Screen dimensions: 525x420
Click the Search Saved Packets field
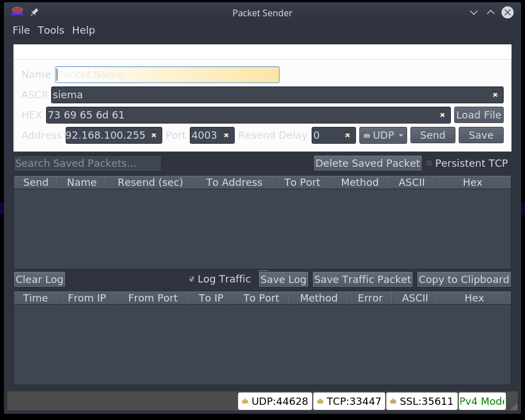tap(88, 163)
